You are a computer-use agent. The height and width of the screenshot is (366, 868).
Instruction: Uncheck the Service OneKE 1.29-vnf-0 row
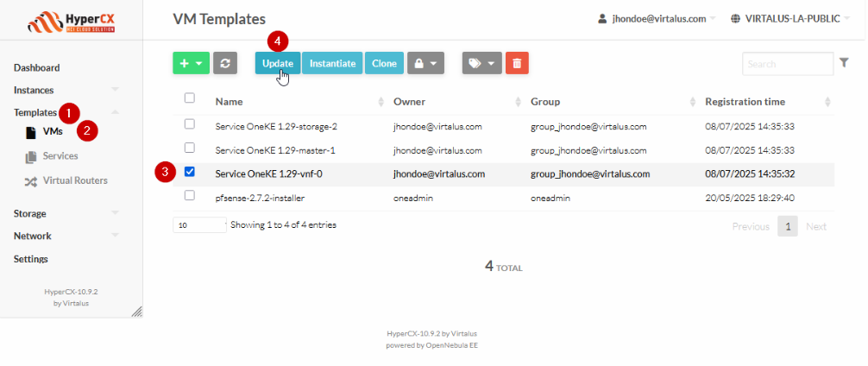(x=190, y=172)
